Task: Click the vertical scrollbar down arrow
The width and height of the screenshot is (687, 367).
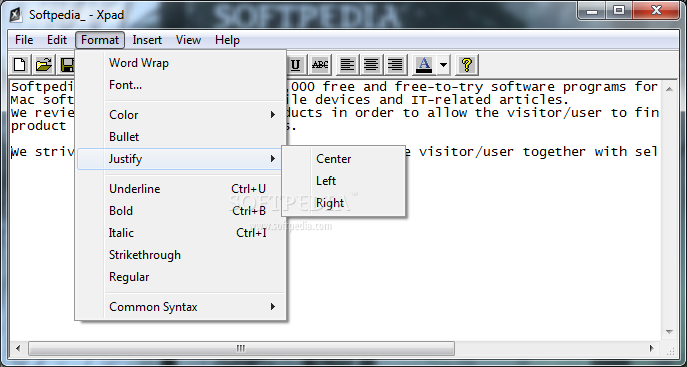Action: pyautogui.click(x=669, y=332)
